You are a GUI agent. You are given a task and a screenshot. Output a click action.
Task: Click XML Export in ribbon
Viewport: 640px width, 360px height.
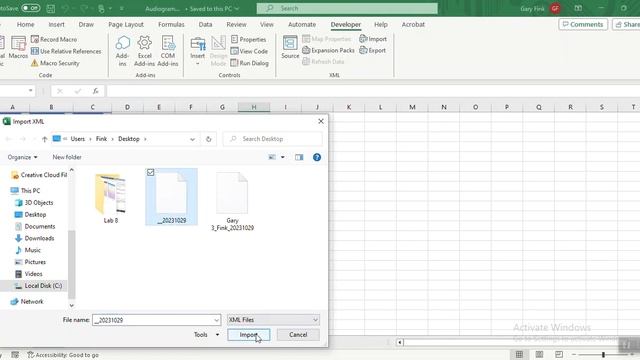[x=372, y=50]
